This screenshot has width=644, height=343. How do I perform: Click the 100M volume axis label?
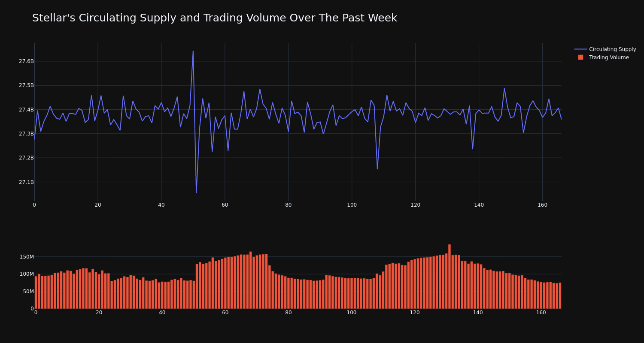26,274
